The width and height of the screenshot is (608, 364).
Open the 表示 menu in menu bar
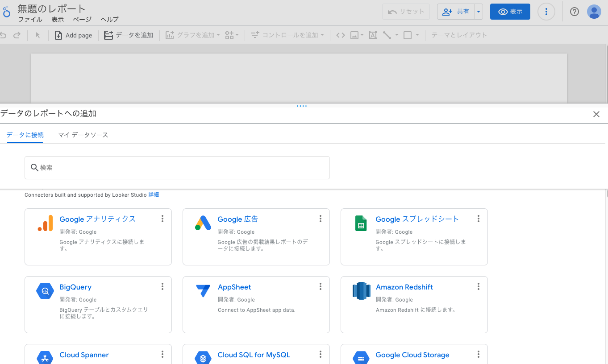click(x=58, y=20)
